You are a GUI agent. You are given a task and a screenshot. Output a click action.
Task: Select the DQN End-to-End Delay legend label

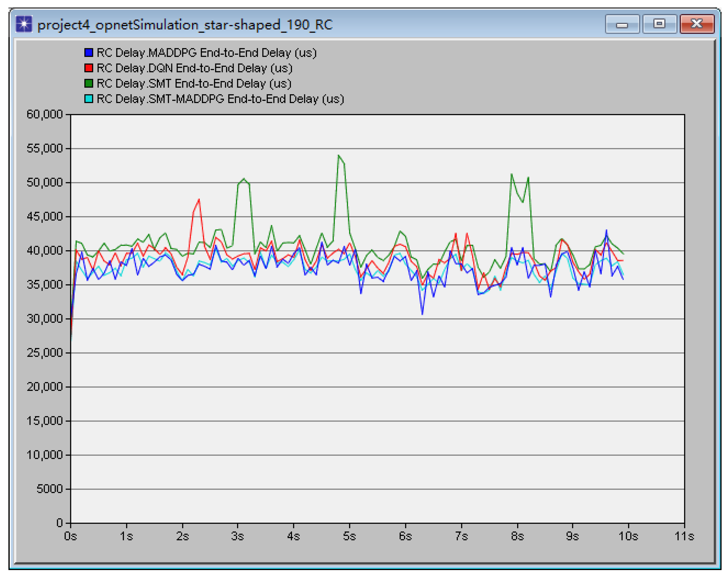[194, 68]
